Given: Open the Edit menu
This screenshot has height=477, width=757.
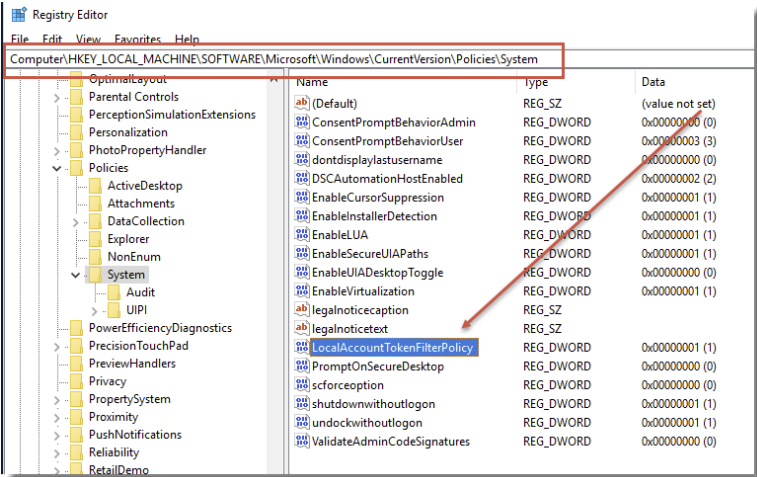Looking at the screenshot, I should click(52, 39).
